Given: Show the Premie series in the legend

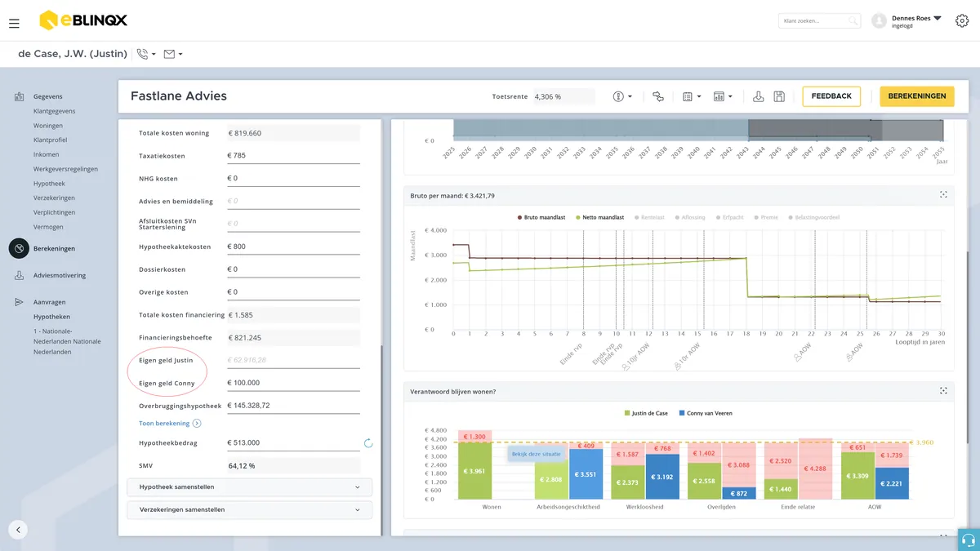Looking at the screenshot, I should coord(766,217).
